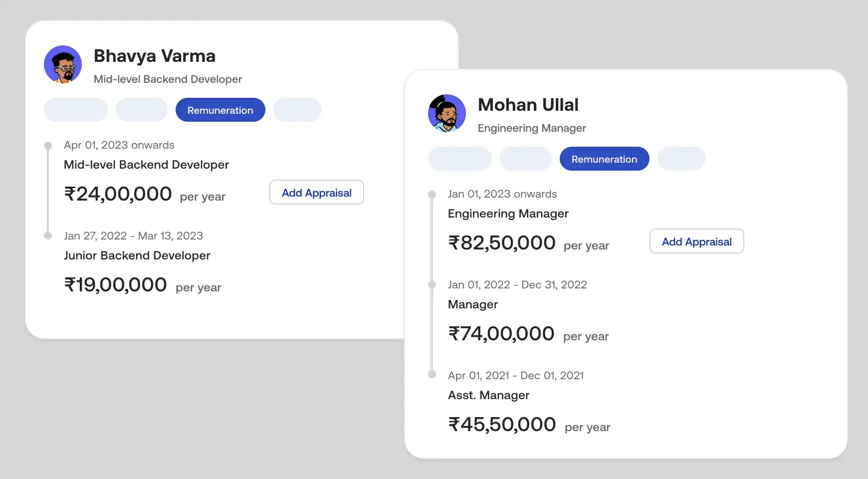Open second blank tab on Bhavya's card
Viewport: 868px width, 479px height.
pyautogui.click(x=142, y=110)
